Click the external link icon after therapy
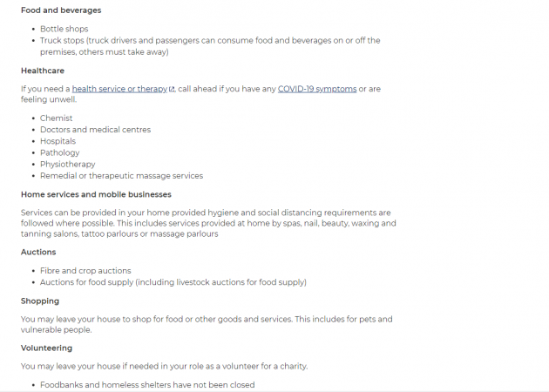The image size is (549, 392). tap(172, 89)
